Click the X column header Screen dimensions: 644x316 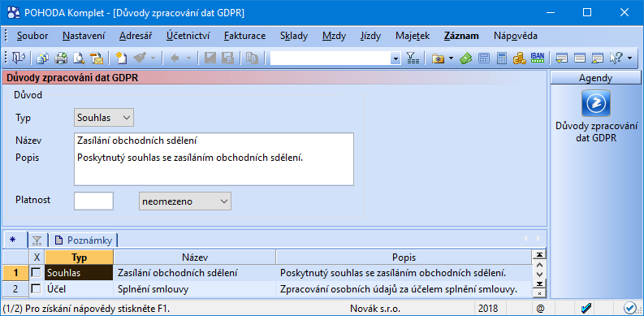coord(37,258)
